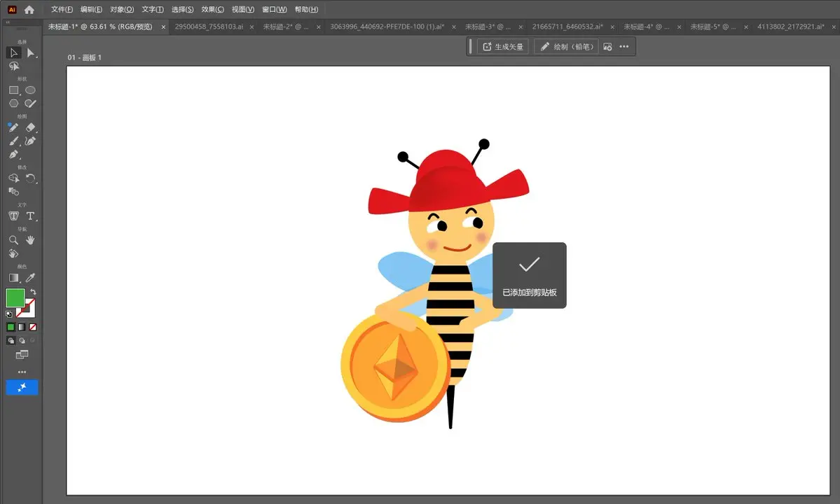Expand the edit toolbar three-dot menu
This screenshot has width=840, height=504.
(22, 372)
